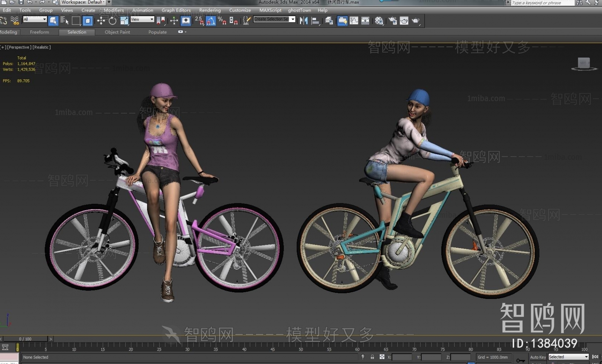Open selection filter 'All' dropdown
Viewport: 602px width, 364px height.
35,19
